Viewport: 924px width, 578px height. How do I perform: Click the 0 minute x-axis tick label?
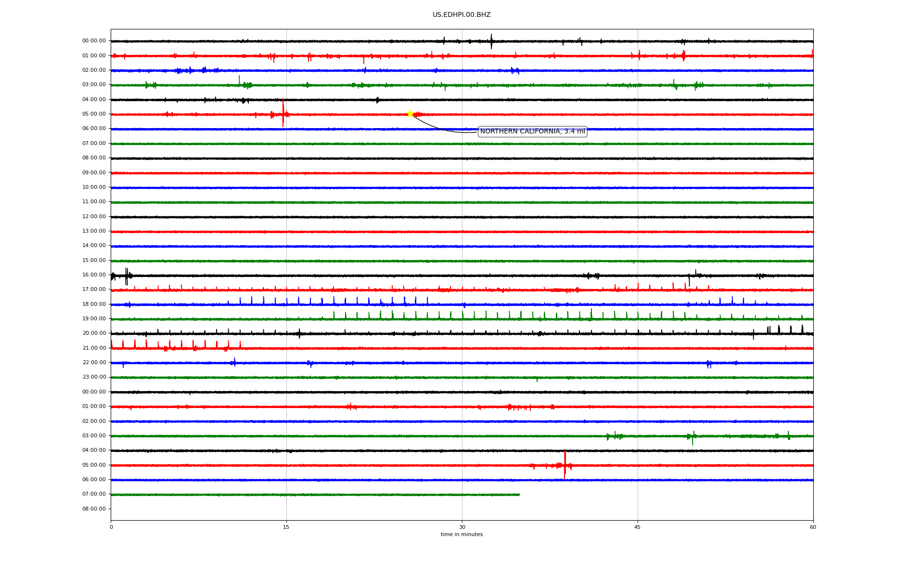pyautogui.click(x=111, y=527)
